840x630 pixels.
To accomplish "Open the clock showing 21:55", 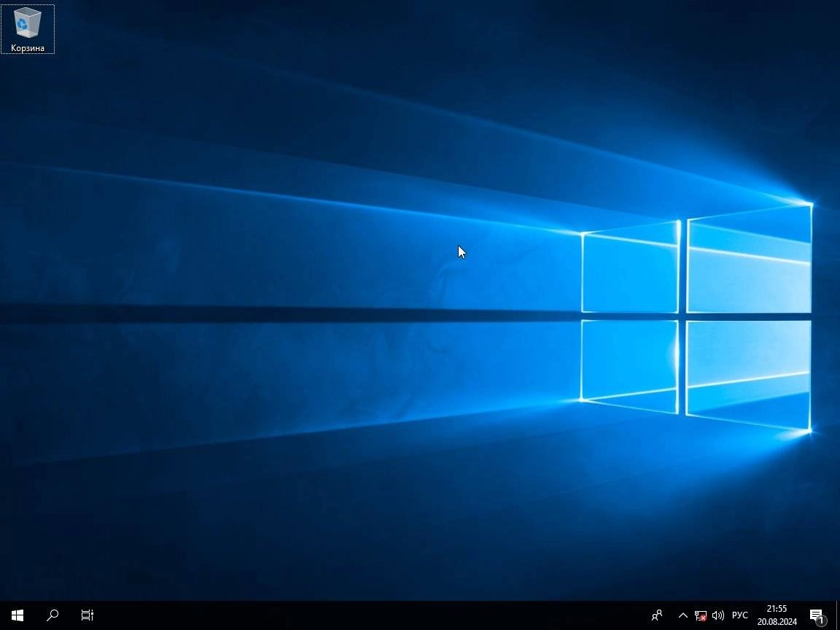I will [x=777, y=615].
